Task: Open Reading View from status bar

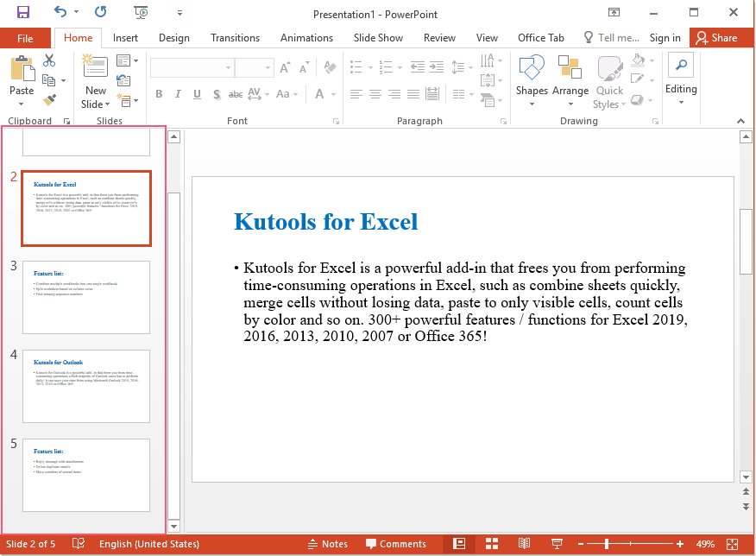Action: point(525,544)
